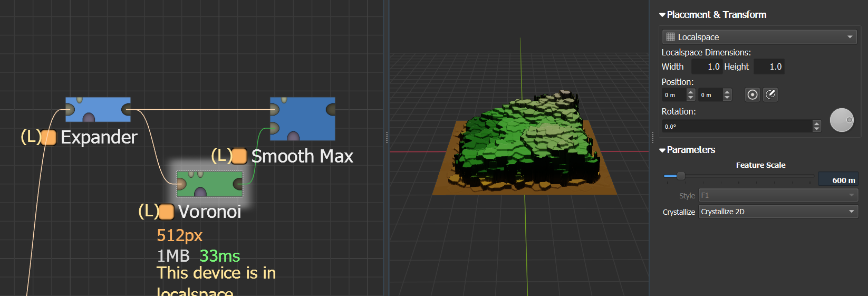Screen dimensions: 868x296
Task: Select the Expander device node
Action: 98,109
